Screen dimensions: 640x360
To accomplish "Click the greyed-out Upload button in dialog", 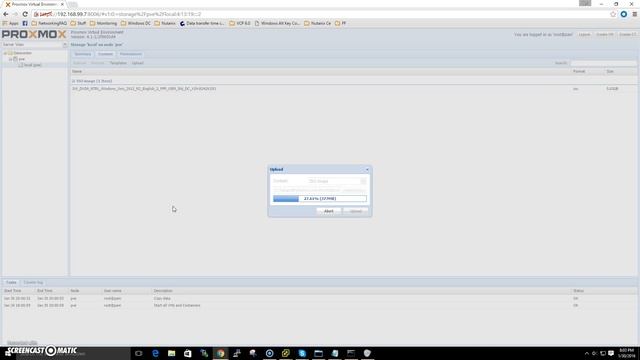I will pyautogui.click(x=356, y=211).
